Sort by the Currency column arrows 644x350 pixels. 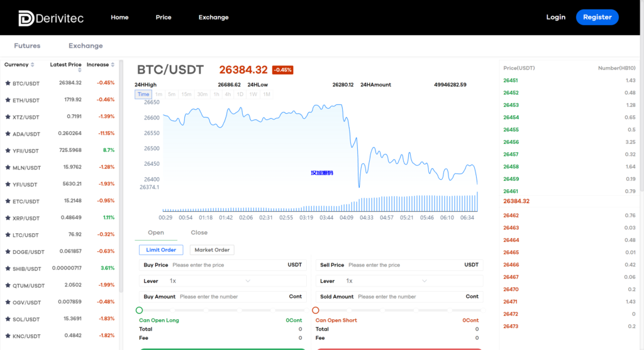pyautogui.click(x=32, y=65)
